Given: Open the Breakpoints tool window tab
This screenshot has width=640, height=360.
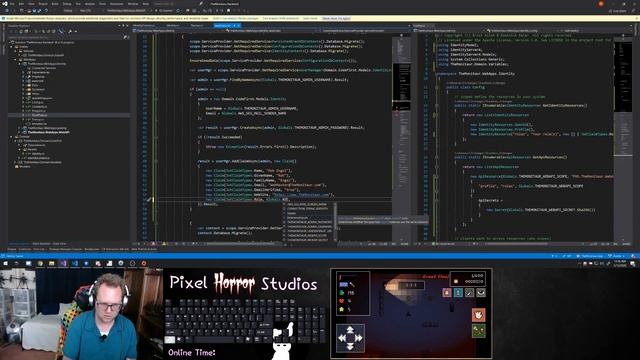Looking at the screenshot, I should point(91,249).
